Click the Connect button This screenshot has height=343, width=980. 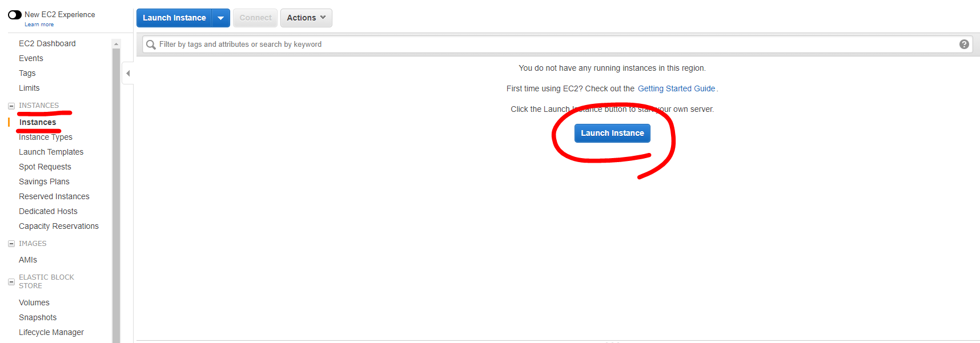(255, 18)
